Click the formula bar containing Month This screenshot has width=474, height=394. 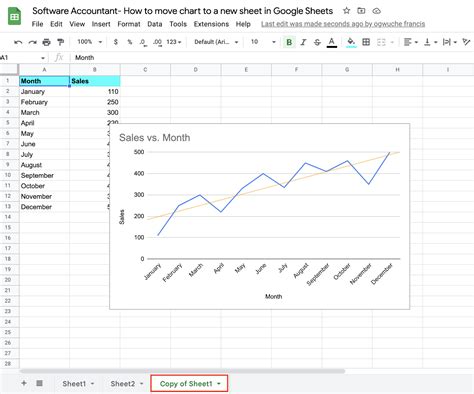point(272,58)
